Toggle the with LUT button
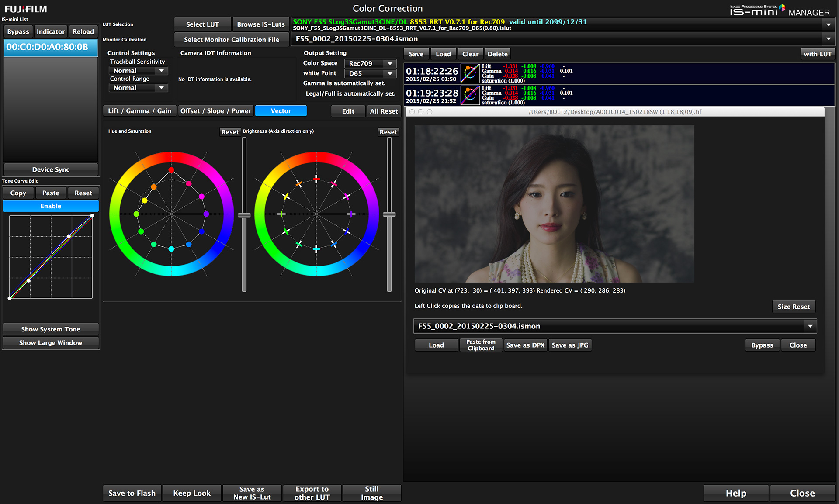This screenshot has height=504, width=839. point(818,54)
